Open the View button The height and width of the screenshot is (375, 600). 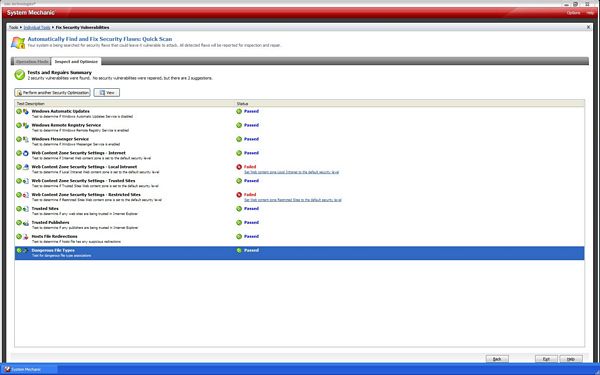point(107,93)
